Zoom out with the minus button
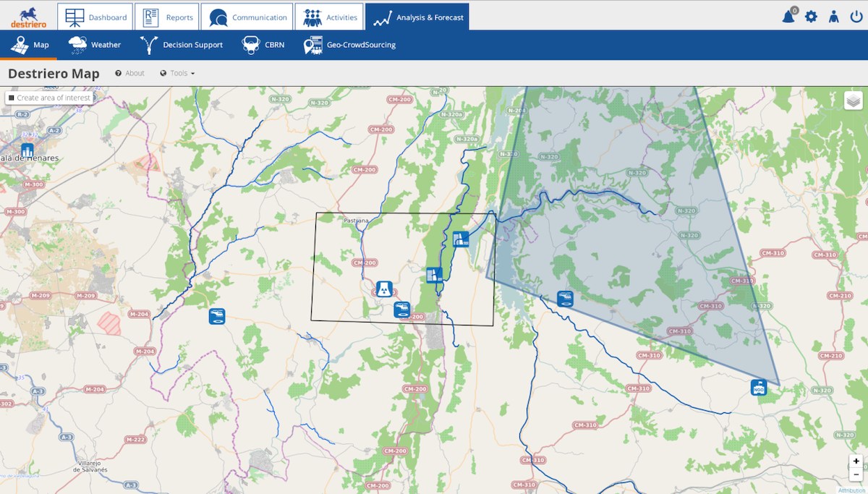The image size is (868, 494). (x=856, y=474)
